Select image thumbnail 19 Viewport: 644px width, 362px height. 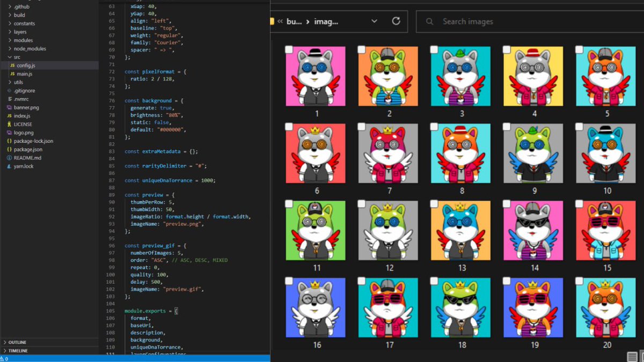pyautogui.click(x=533, y=308)
